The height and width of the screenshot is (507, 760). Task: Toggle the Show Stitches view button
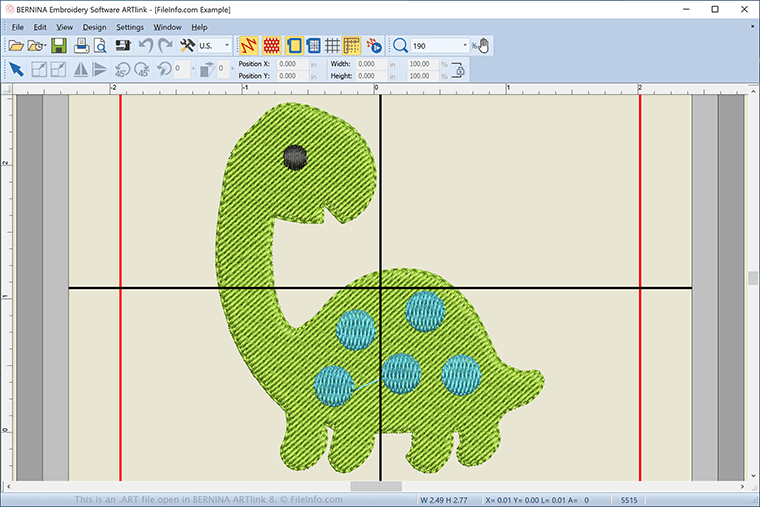pos(248,45)
